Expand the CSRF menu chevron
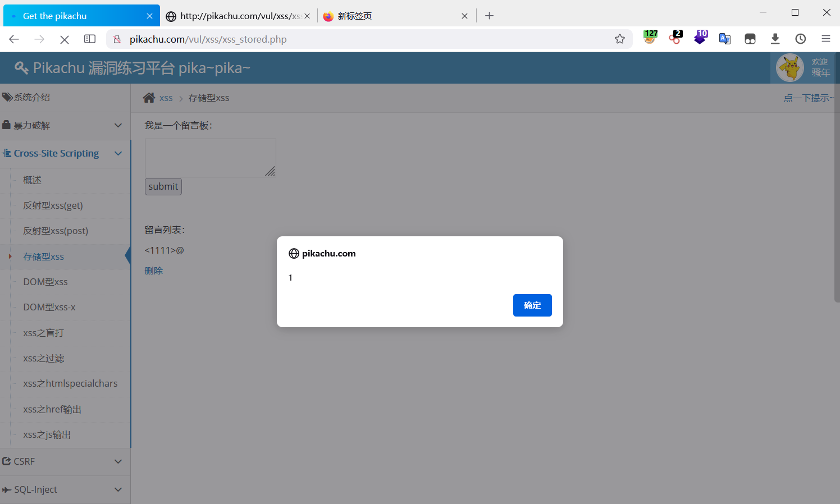Screen dimensions: 840x504 click(x=118, y=461)
